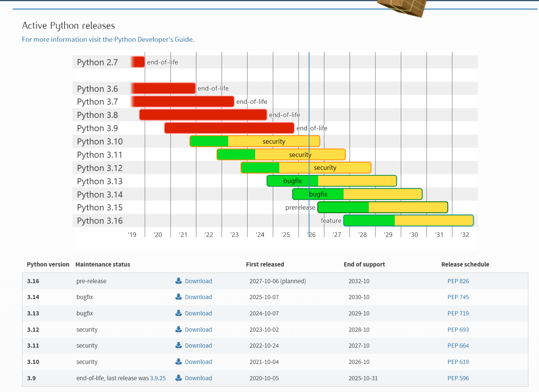
Task: Open the Download link for Python 3.11
Action: [x=198, y=345]
